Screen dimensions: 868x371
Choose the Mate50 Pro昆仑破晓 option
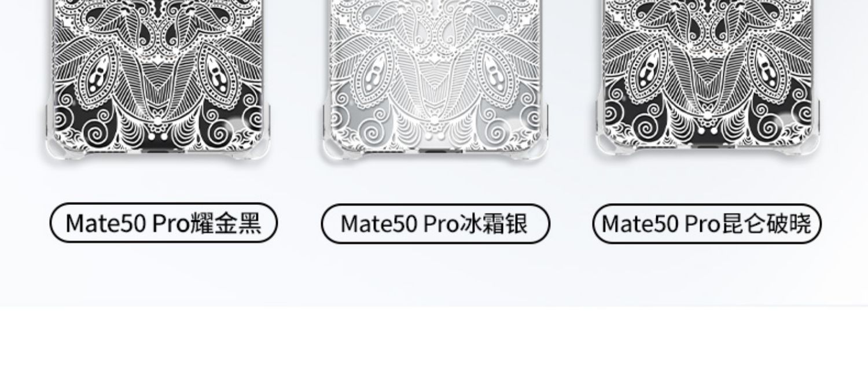(707, 223)
